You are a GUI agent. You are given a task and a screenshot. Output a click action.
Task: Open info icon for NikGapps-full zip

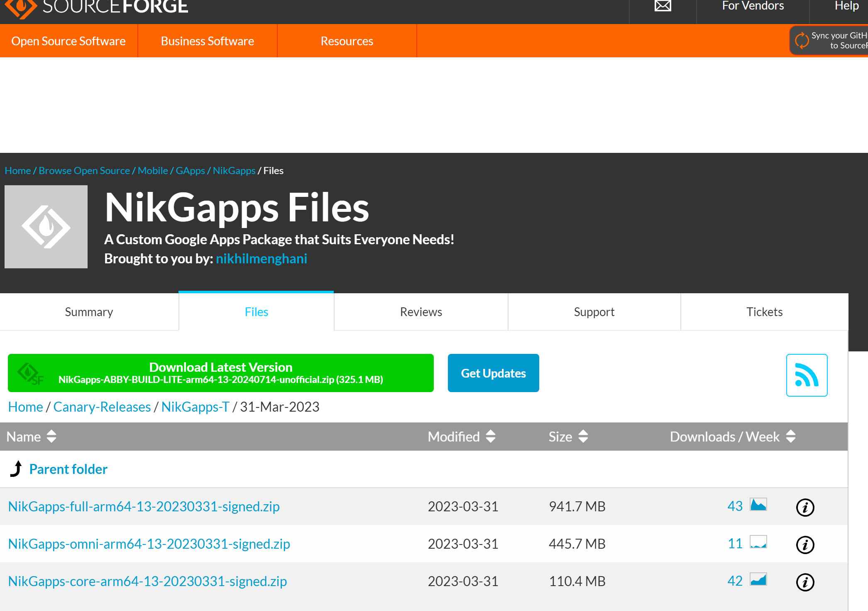(805, 507)
